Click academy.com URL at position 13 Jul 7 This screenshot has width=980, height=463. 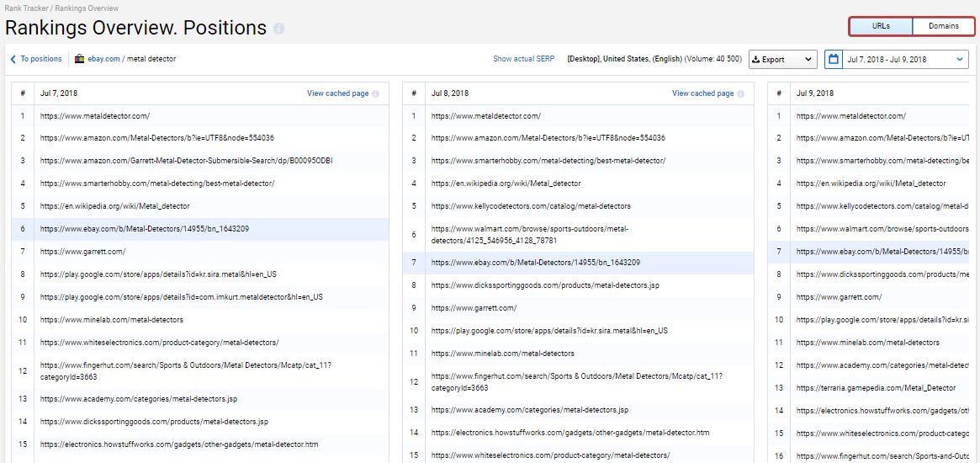point(139,398)
